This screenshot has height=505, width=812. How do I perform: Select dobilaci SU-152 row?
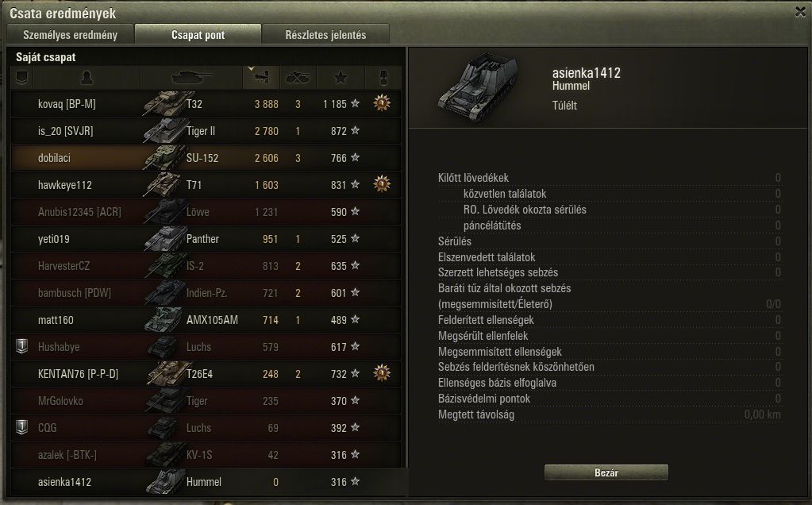point(206,158)
